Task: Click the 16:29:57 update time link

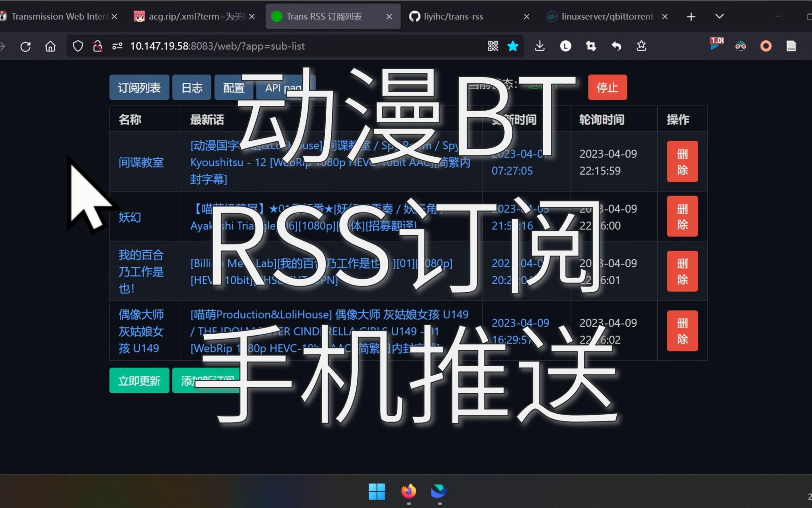Action: 512,340
